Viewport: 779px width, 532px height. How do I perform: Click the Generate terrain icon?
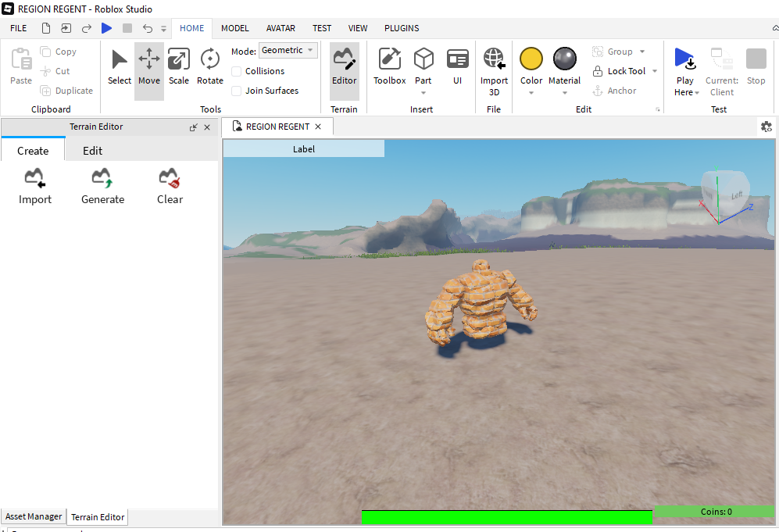pyautogui.click(x=102, y=180)
